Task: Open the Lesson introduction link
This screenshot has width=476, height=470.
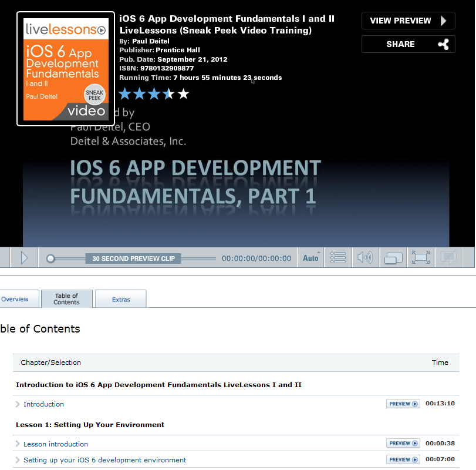Action: [x=56, y=444]
